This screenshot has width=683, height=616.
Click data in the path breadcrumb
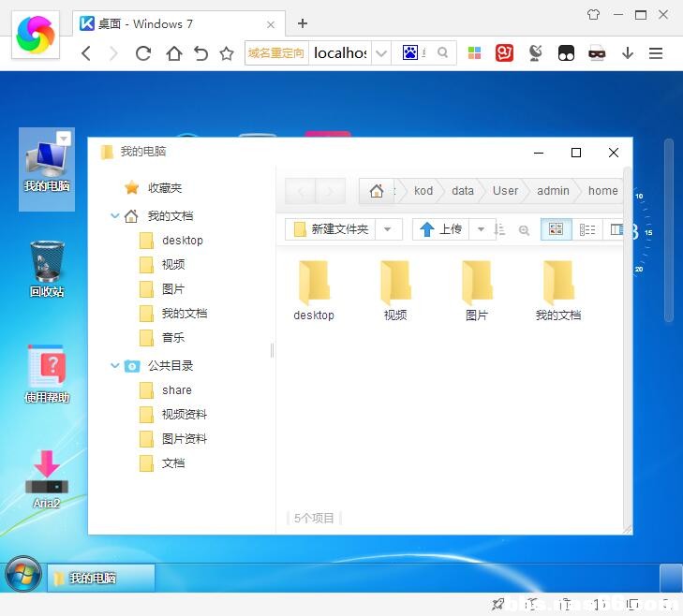[x=463, y=191]
